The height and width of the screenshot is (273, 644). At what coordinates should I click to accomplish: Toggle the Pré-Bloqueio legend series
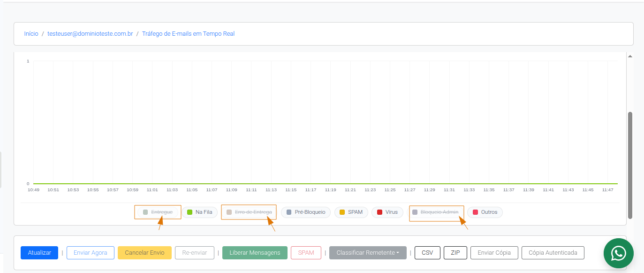coord(306,212)
